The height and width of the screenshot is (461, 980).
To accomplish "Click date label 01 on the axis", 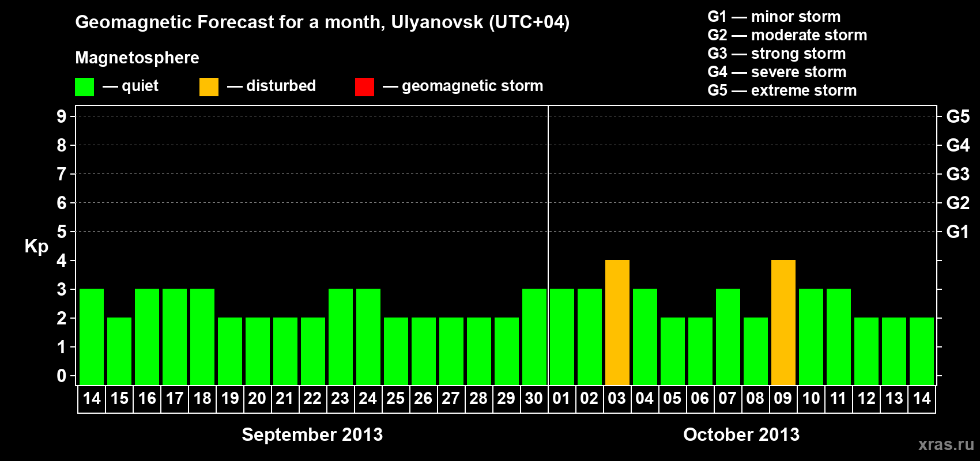I will point(561,398).
